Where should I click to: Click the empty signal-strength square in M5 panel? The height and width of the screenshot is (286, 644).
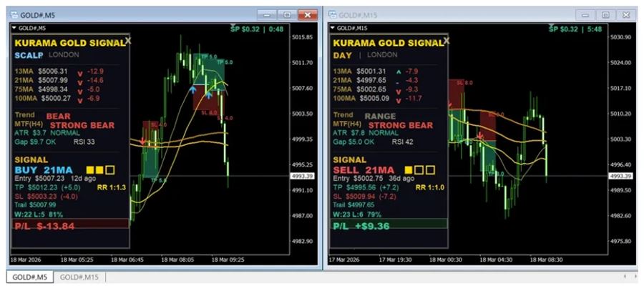coord(110,169)
